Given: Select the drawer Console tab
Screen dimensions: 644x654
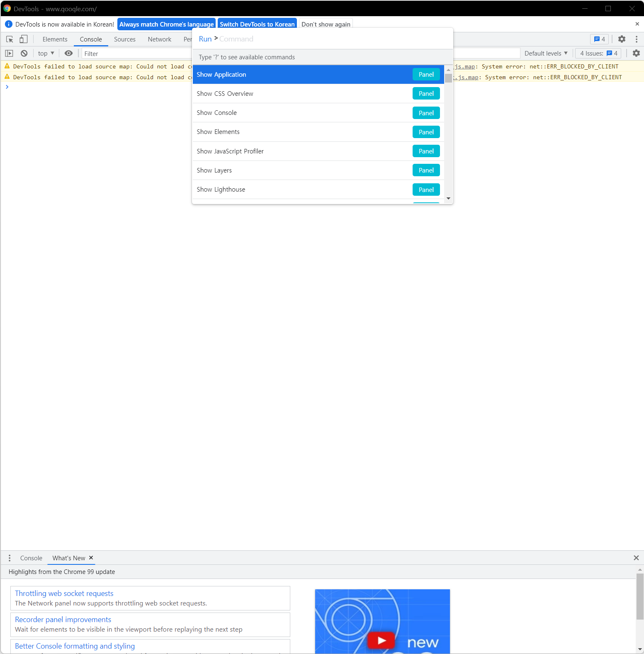Looking at the screenshot, I should (x=31, y=558).
